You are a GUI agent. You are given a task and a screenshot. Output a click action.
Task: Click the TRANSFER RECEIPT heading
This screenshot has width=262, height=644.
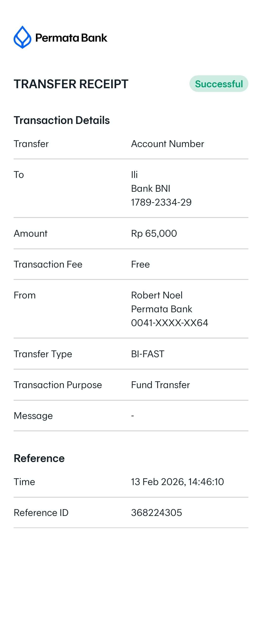coord(71,84)
